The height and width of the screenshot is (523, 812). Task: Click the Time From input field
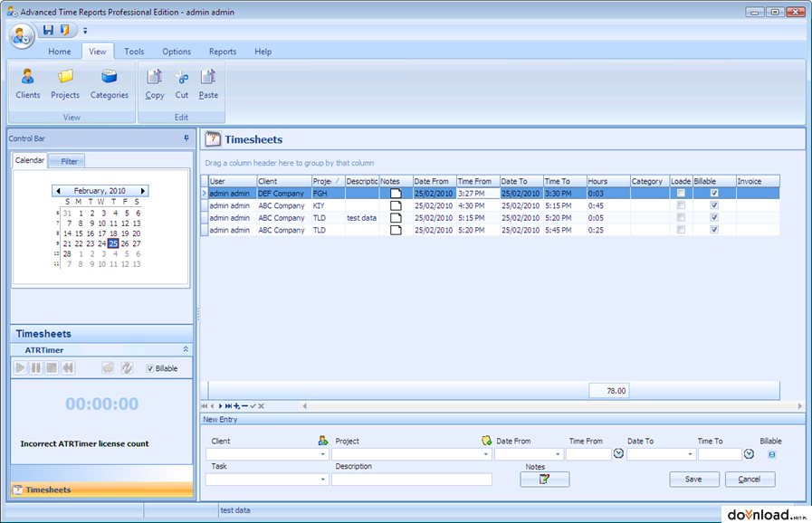[588, 454]
